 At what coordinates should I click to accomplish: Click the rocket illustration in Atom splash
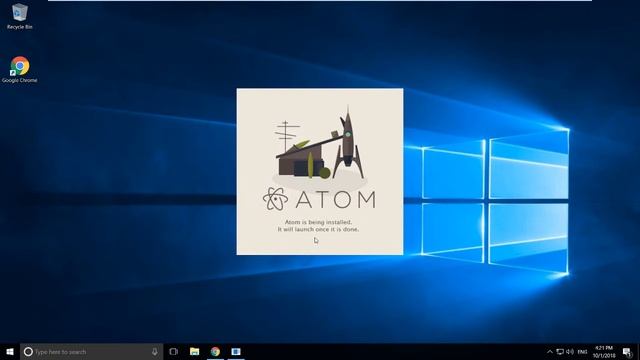(347, 142)
